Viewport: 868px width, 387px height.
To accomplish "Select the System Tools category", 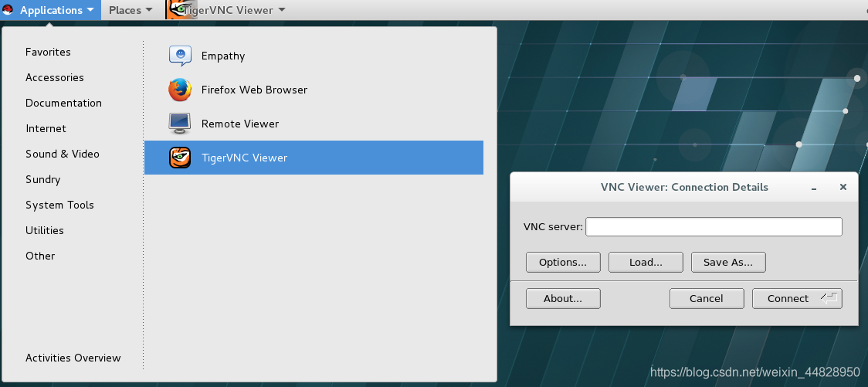I will (x=59, y=205).
